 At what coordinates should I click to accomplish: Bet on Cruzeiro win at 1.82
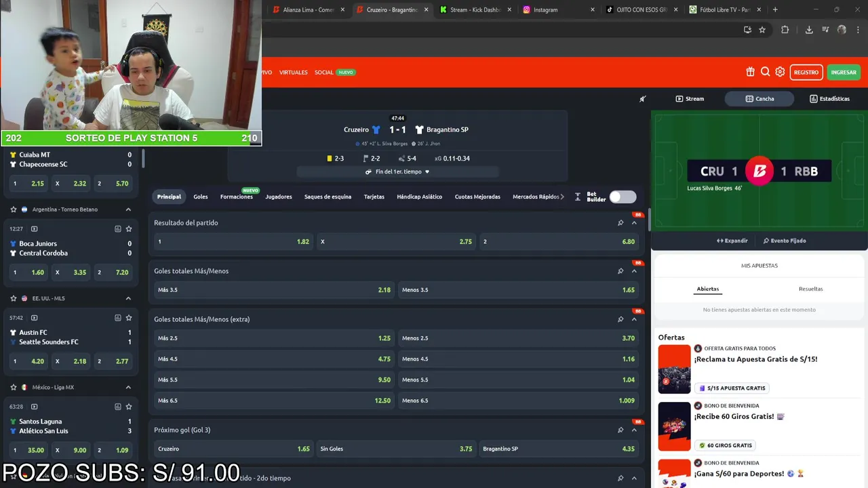(x=233, y=241)
